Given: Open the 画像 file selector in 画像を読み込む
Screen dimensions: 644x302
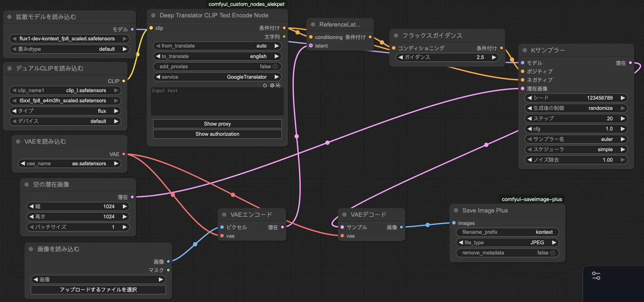Looking at the screenshot, I should tap(98, 279).
